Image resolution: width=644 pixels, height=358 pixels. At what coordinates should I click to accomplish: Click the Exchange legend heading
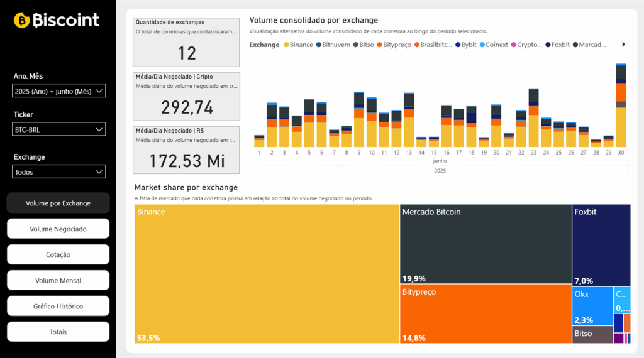pos(264,45)
